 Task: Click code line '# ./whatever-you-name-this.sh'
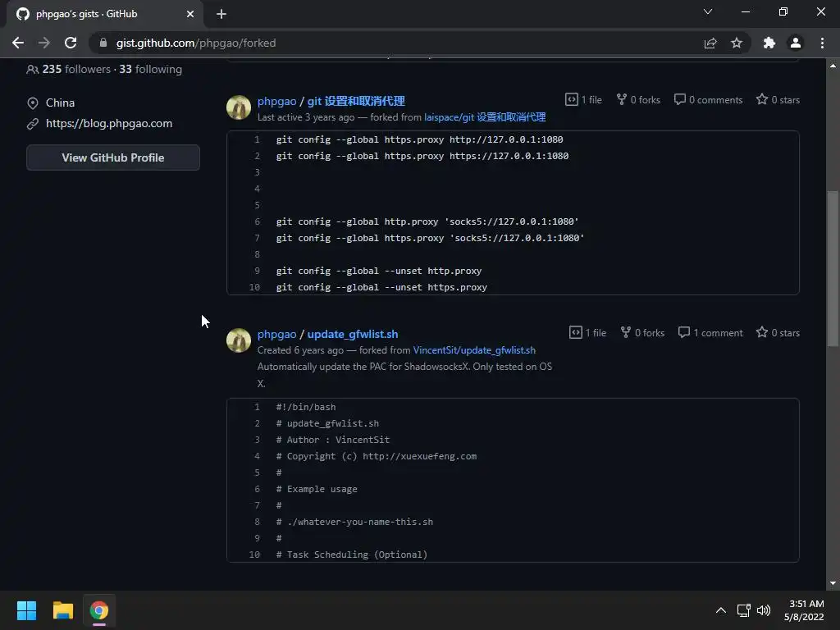tap(354, 522)
